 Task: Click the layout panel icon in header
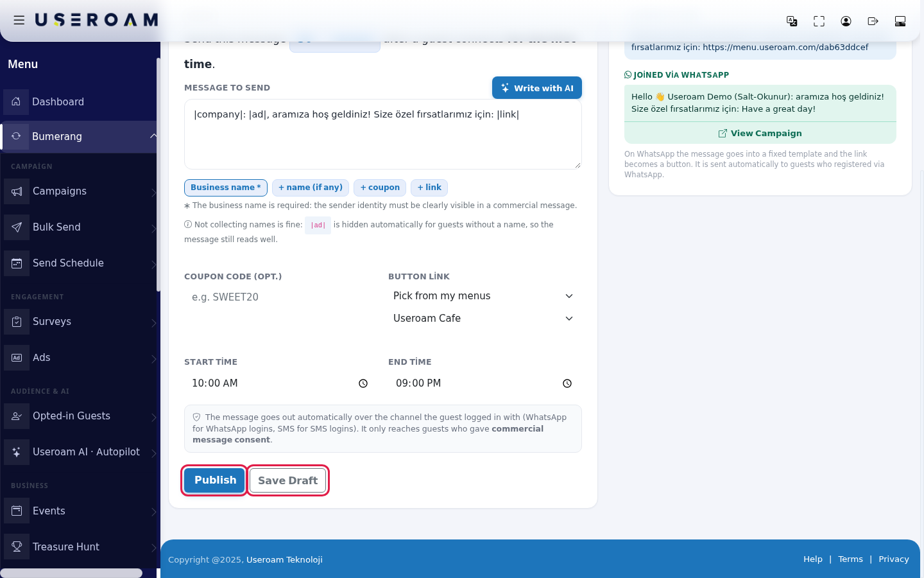coord(900,21)
